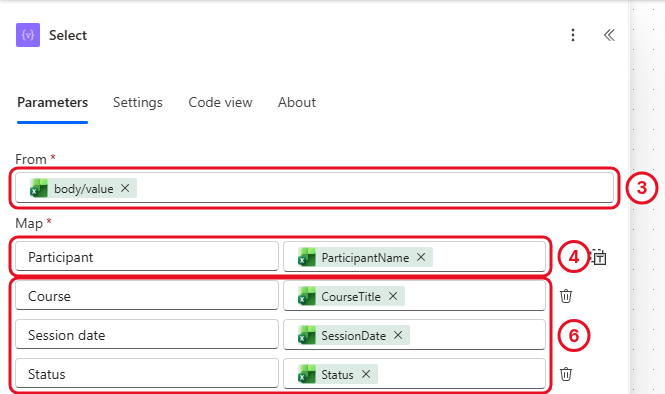Open the Parameters tab
The image size is (665, 394).
pyautogui.click(x=53, y=102)
